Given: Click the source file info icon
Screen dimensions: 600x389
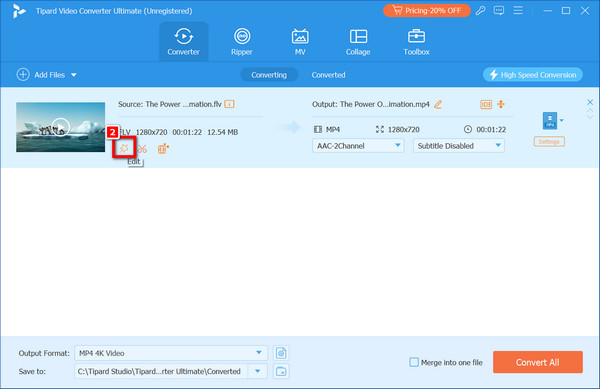Looking at the screenshot, I should coord(229,104).
